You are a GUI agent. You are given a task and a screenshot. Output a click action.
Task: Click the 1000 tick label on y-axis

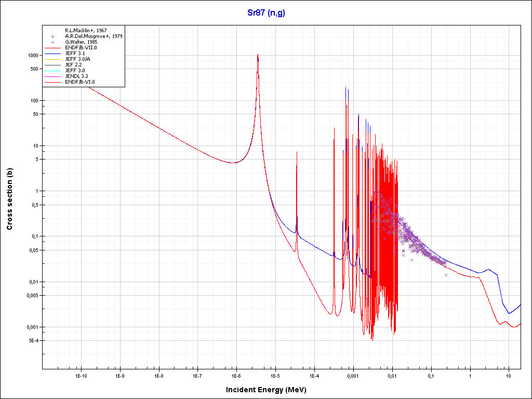pyautogui.click(x=32, y=55)
